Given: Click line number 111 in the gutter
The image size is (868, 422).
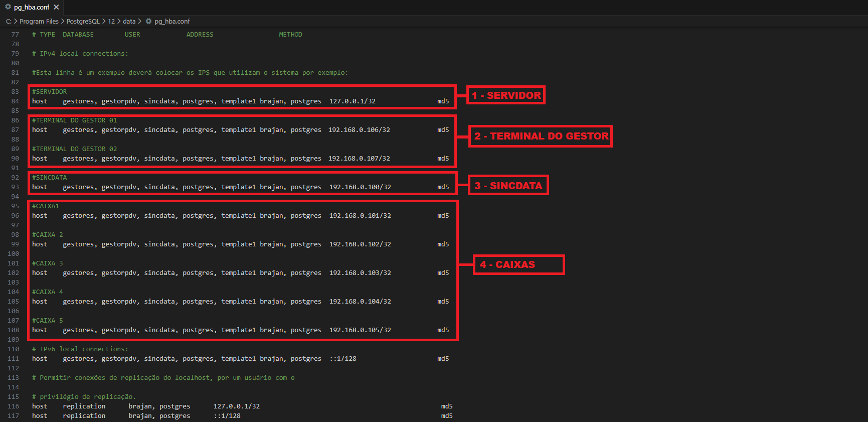Looking at the screenshot, I should tap(14, 359).
